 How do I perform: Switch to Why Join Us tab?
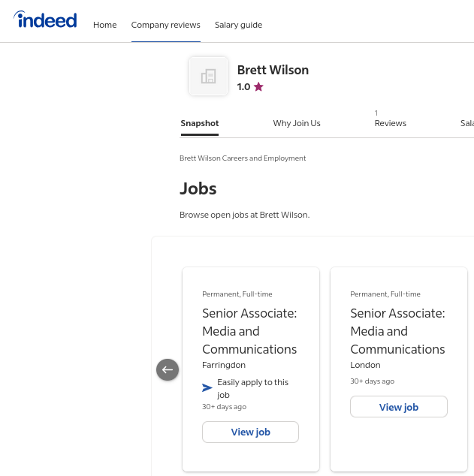297,123
